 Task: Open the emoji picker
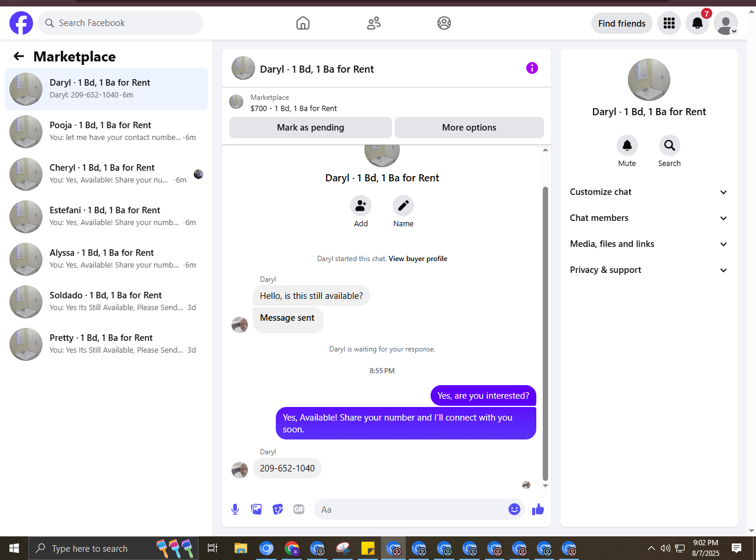[514, 509]
